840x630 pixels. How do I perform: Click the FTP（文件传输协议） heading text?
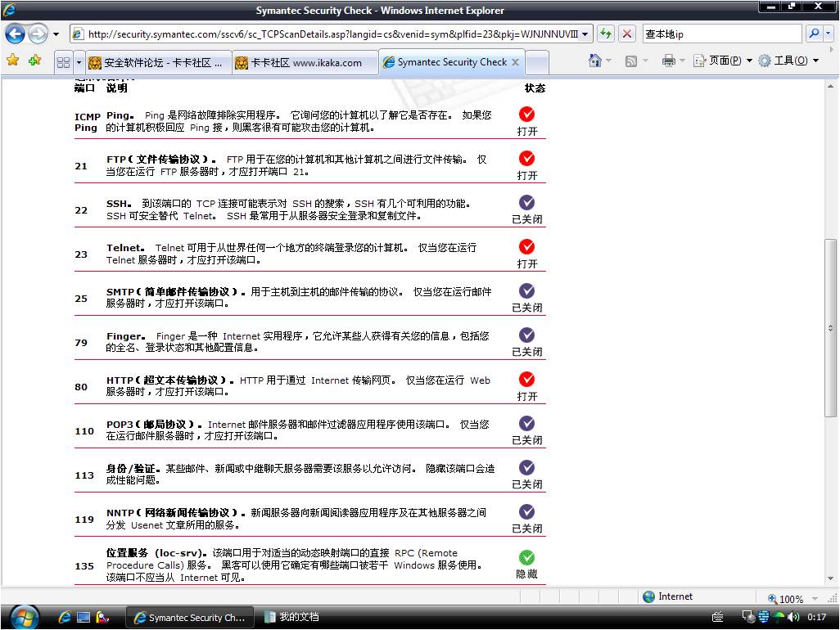pyautogui.click(x=160, y=160)
